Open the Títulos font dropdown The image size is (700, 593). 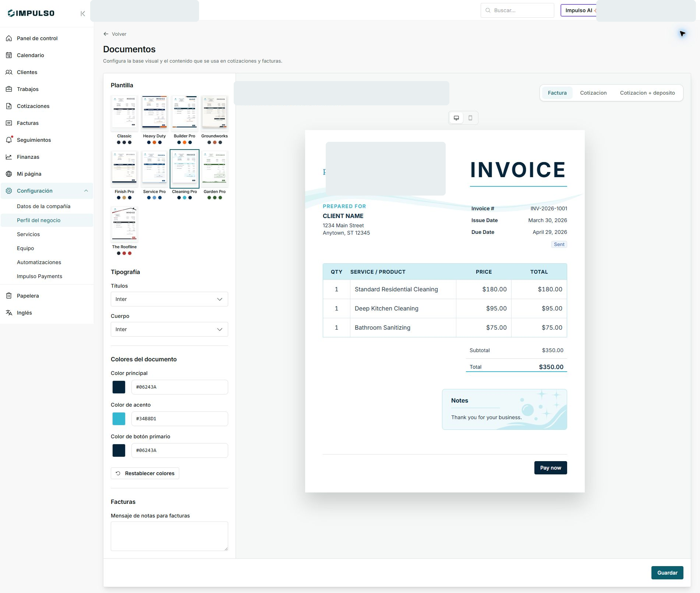tap(169, 299)
